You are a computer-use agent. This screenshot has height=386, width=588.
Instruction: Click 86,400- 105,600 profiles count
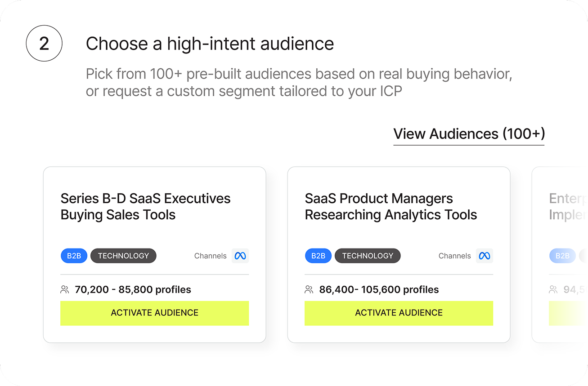pyautogui.click(x=379, y=290)
